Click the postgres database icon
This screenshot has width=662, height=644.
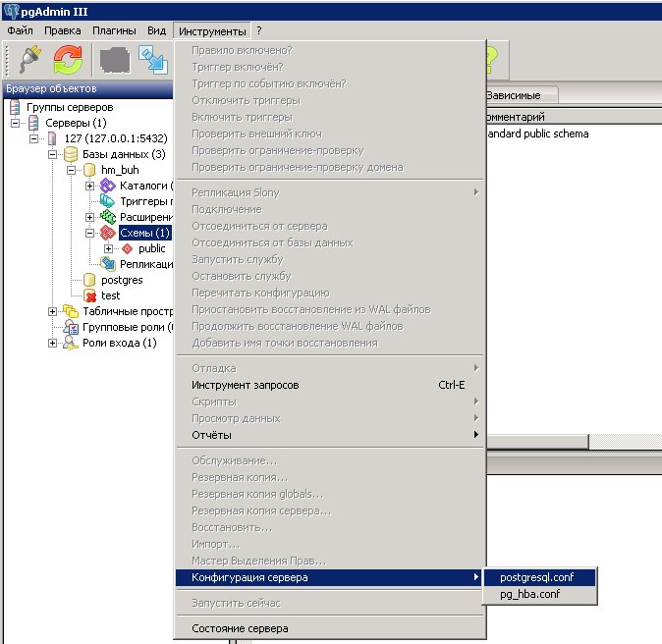coord(89,280)
